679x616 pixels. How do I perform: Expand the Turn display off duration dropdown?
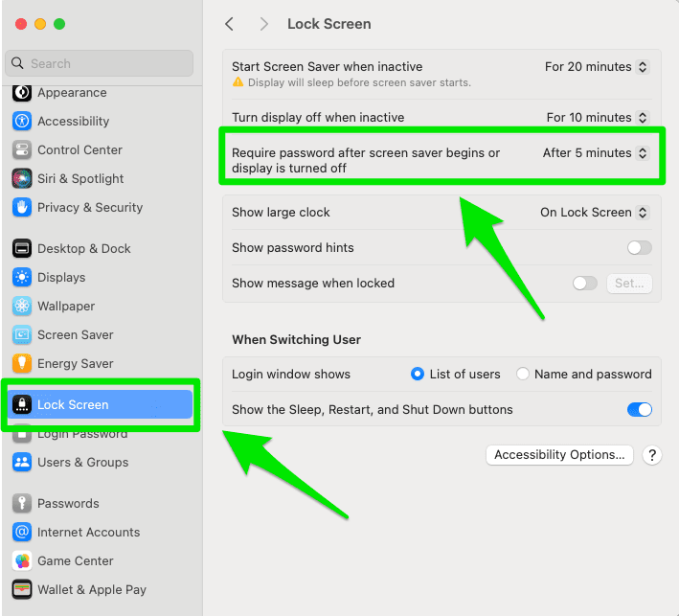[x=598, y=118]
